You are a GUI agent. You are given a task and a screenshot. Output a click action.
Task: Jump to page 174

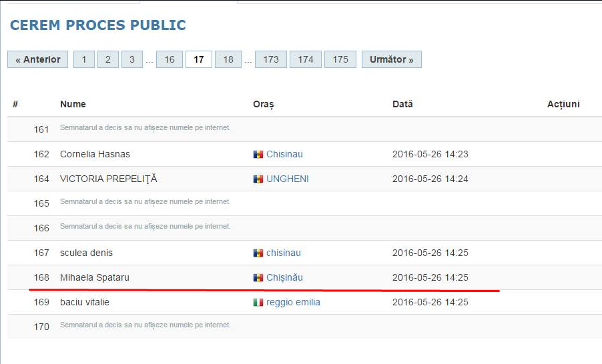coord(306,59)
